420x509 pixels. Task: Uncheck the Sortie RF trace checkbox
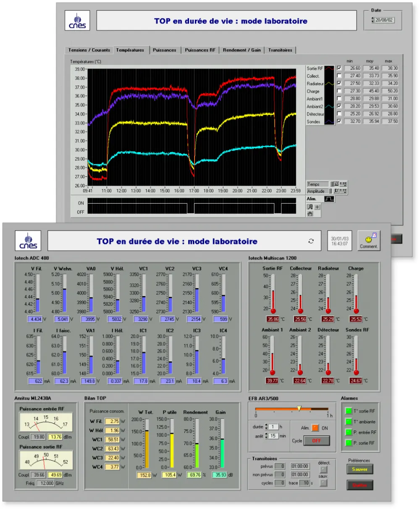coord(339,68)
